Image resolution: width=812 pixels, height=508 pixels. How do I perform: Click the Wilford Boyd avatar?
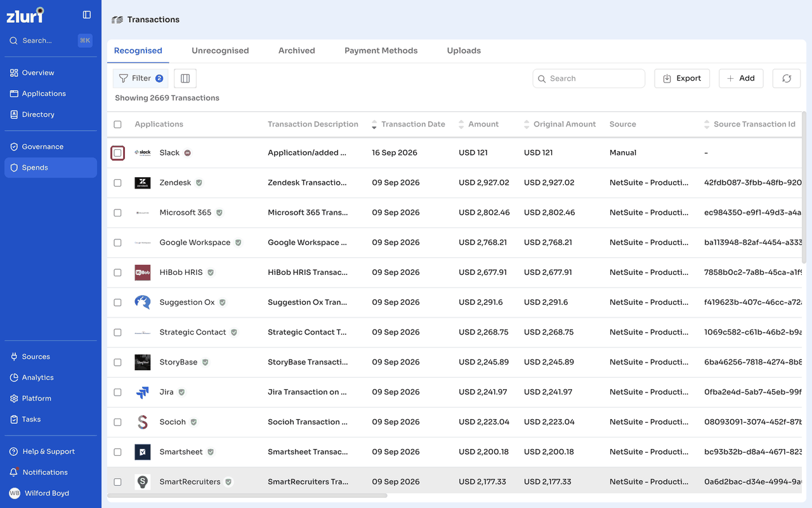tap(15, 493)
